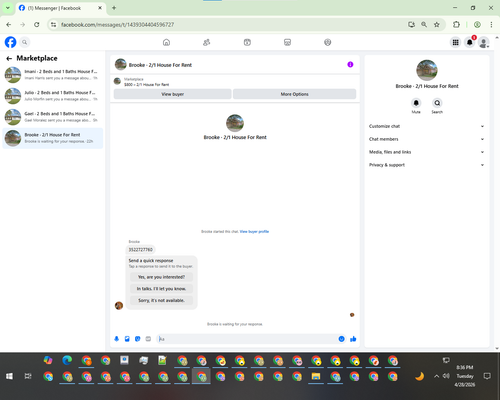Open browser zoom magnifier icon
The height and width of the screenshot is (400, 500).
[x=424, y=24]
